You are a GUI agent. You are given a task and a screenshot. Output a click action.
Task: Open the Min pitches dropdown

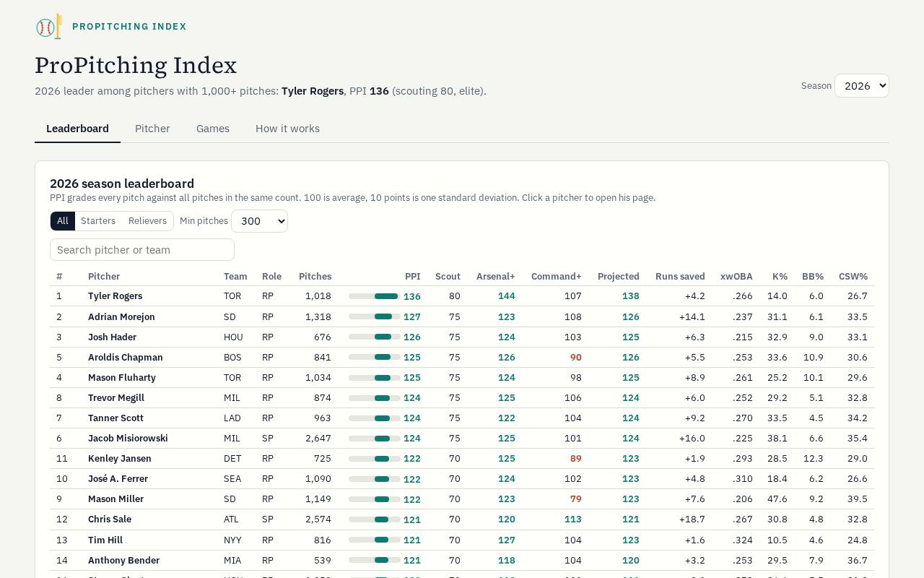coord(259,221)
